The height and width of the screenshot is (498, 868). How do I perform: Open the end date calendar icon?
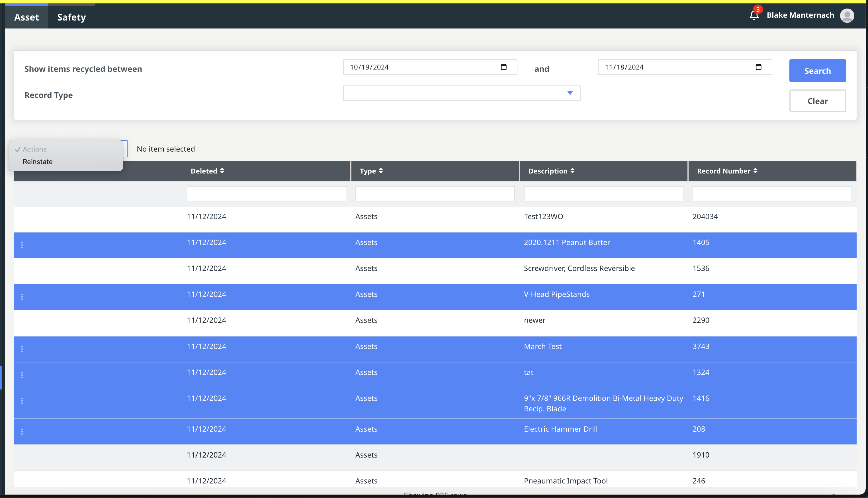coord(758,67)
